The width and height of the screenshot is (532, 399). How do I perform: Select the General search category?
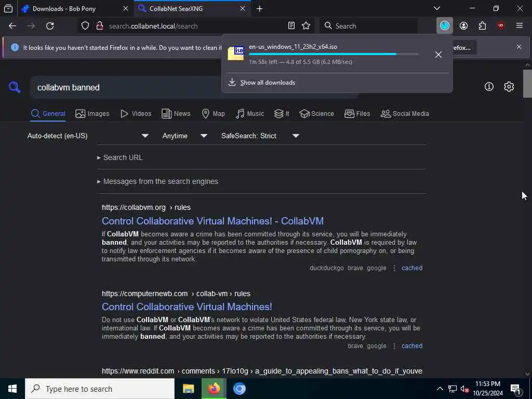48,114
